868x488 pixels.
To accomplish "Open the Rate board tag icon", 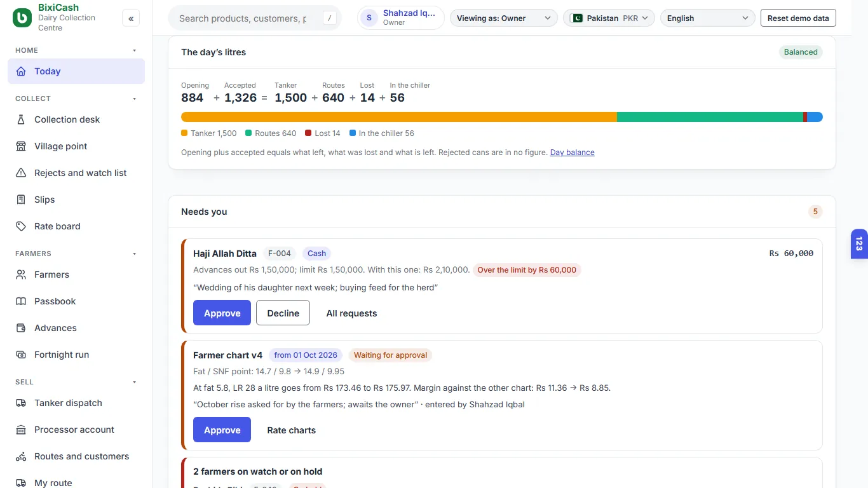I will pos(21,226).
